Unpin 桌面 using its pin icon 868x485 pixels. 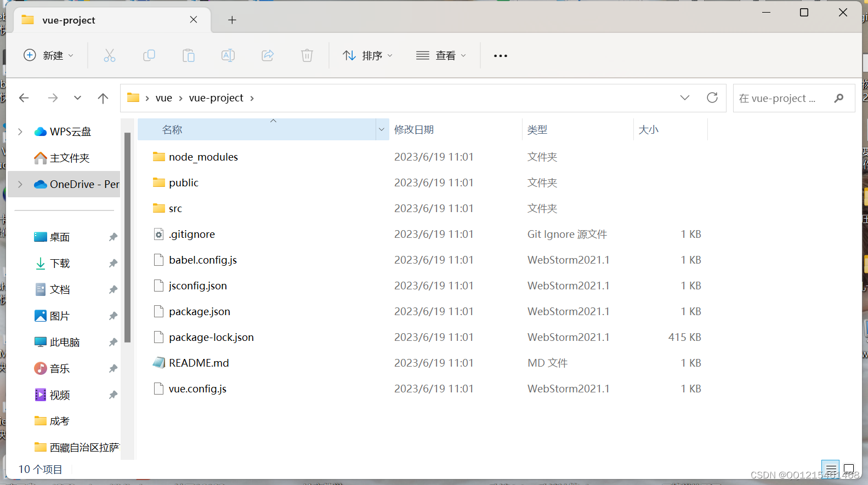pos(113,237)
